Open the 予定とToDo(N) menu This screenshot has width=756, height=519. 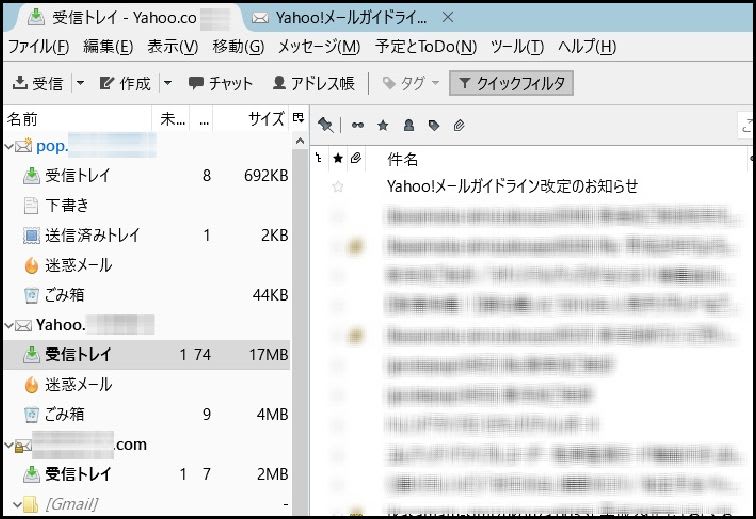click(426, 46)
